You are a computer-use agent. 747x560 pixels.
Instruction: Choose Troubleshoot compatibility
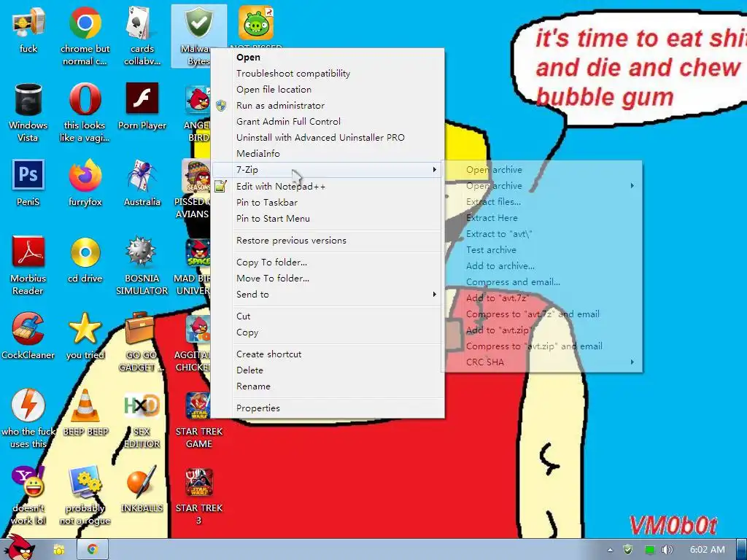pos(328,74)
